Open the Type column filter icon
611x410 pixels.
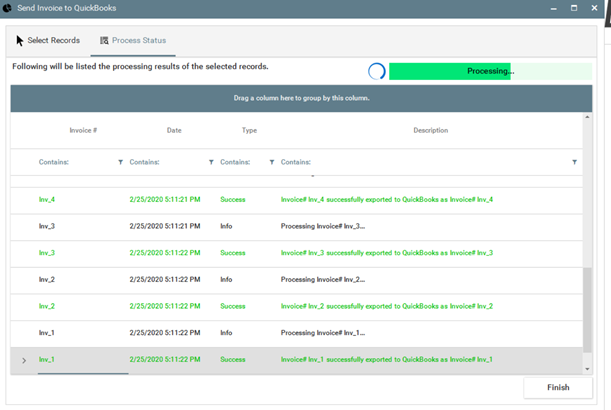pos(272,162)
